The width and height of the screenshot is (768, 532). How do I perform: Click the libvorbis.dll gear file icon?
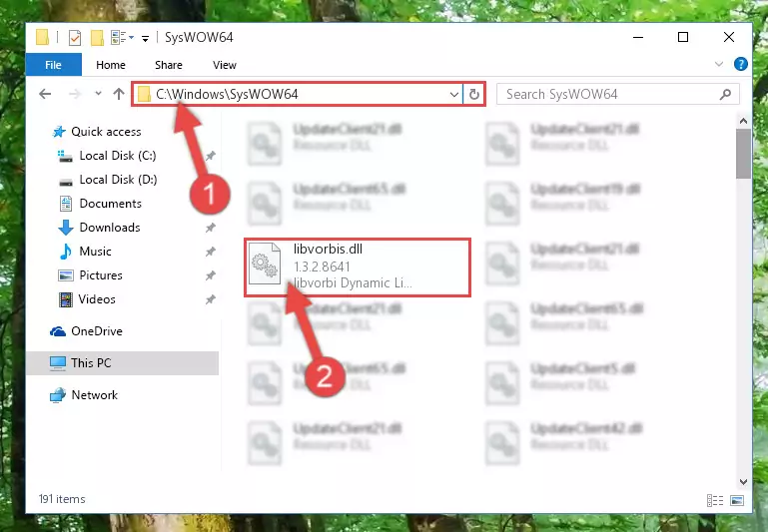click(265, 264)
